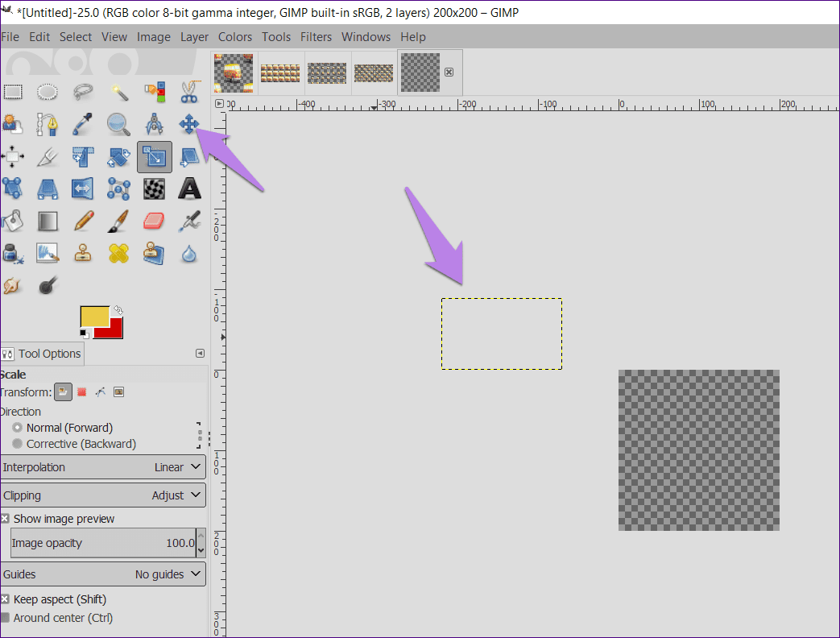Select the Paintbrush tool
Screen dimensions: 840x638
(118, 221)
